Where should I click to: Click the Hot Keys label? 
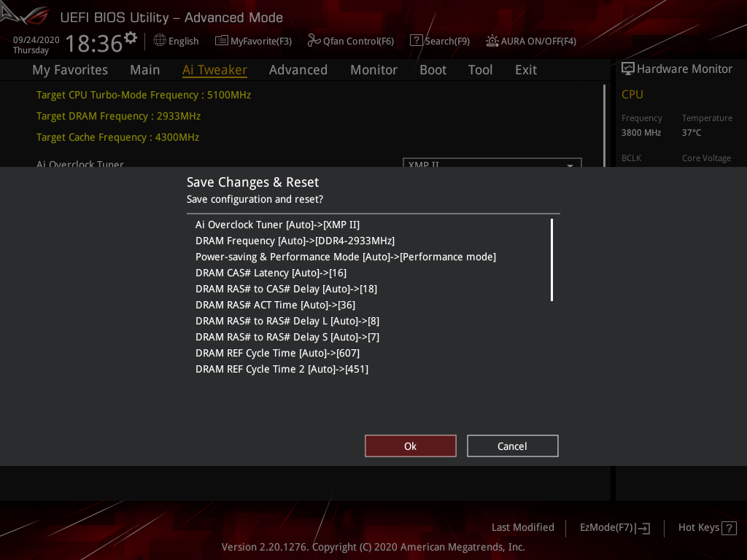pyautogui.click(x=698, y=528)
